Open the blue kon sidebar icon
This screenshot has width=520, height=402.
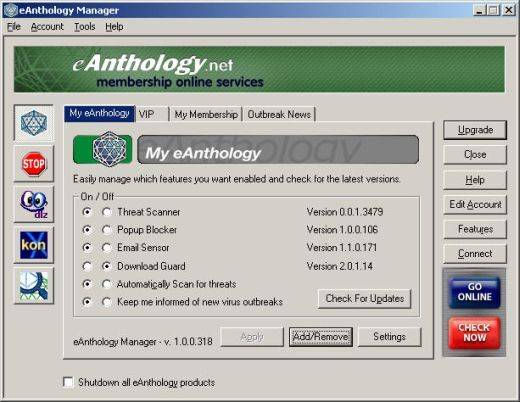[34, 245]
